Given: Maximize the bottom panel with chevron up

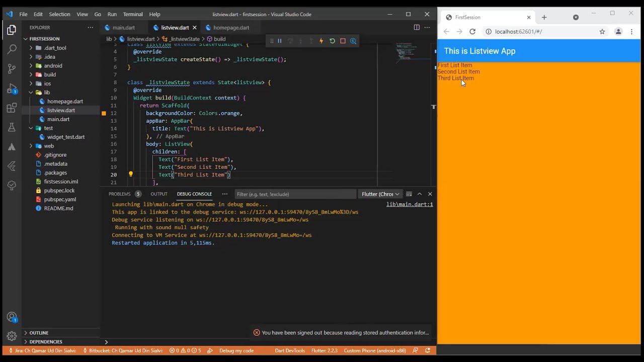Looking at the screenshot, I should [420, 194].
